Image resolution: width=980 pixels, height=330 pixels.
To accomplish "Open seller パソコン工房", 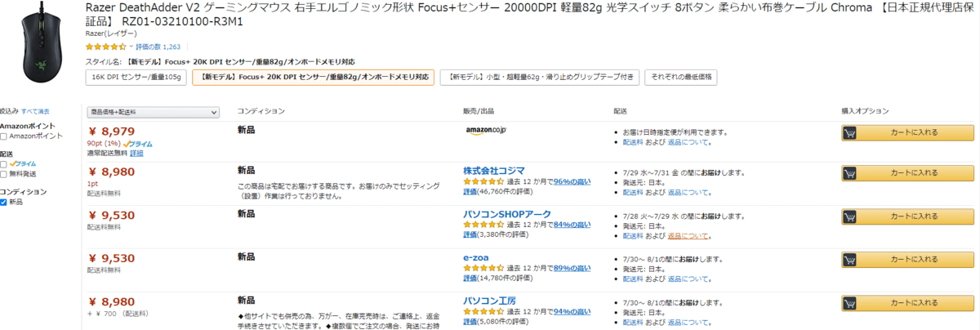I will 489,301.
